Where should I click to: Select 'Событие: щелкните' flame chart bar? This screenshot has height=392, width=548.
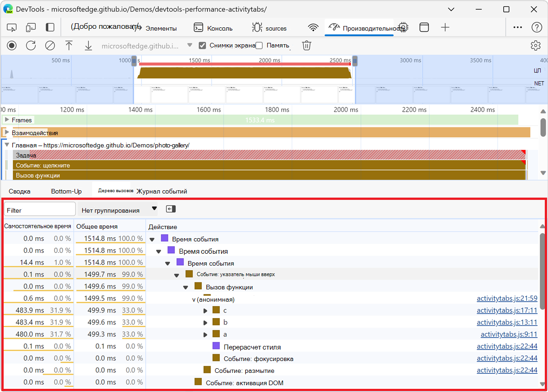(269, 165)
